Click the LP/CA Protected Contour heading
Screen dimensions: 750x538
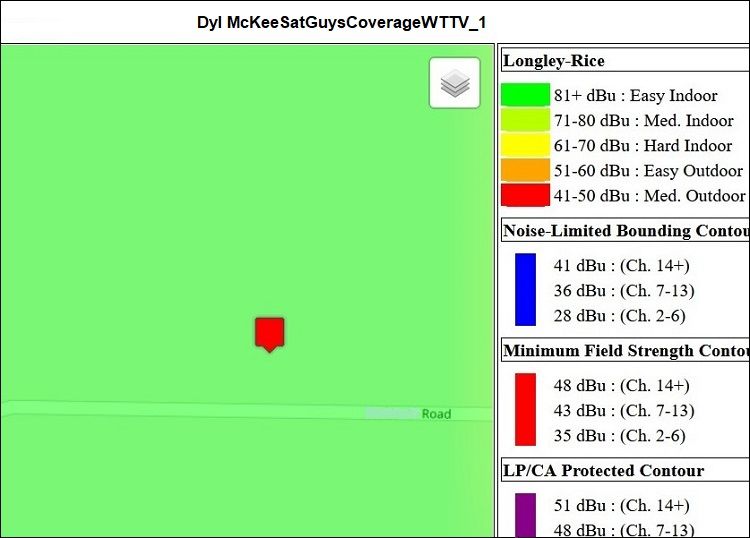[x=604, y=471]
